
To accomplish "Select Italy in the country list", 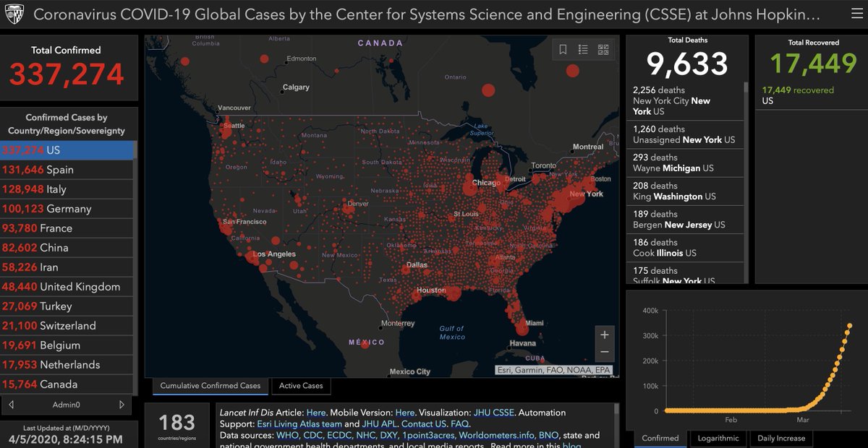I will coord(67,189).
